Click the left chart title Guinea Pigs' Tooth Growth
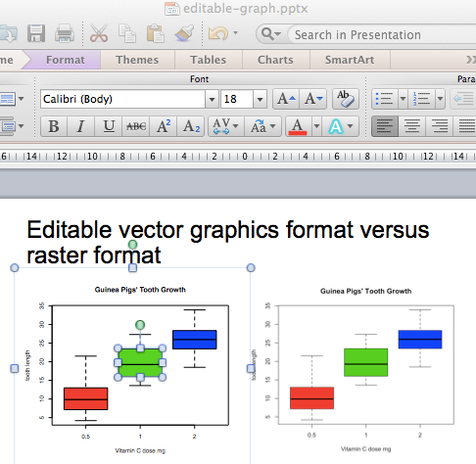 [x=140, y=290]
